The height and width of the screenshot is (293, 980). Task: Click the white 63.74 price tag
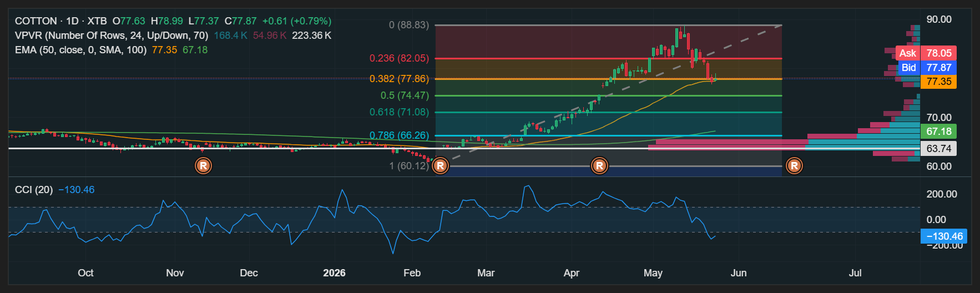(939, 149)
